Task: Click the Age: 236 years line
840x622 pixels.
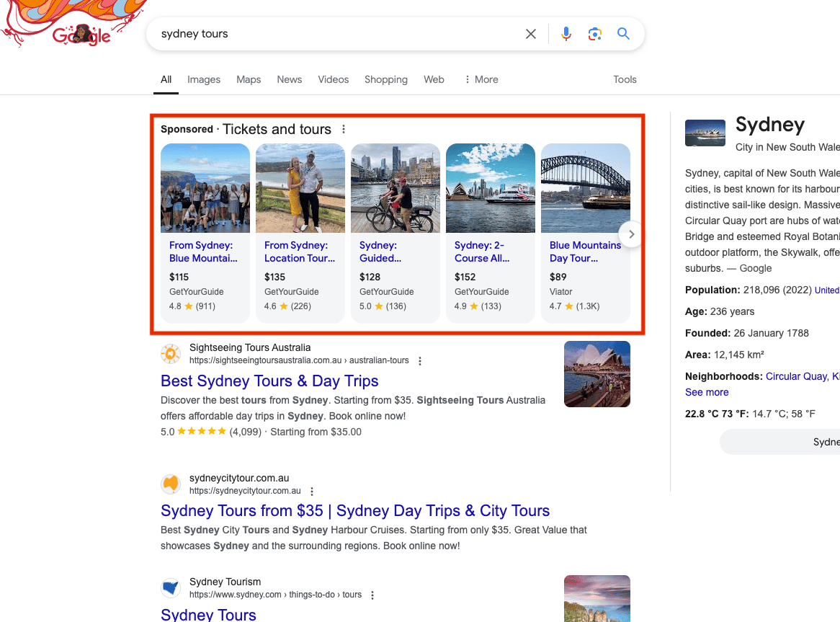Action: 720,312
